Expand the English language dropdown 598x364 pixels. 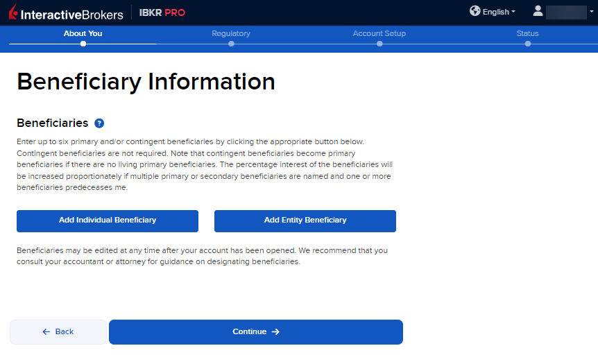click(499, 12)
